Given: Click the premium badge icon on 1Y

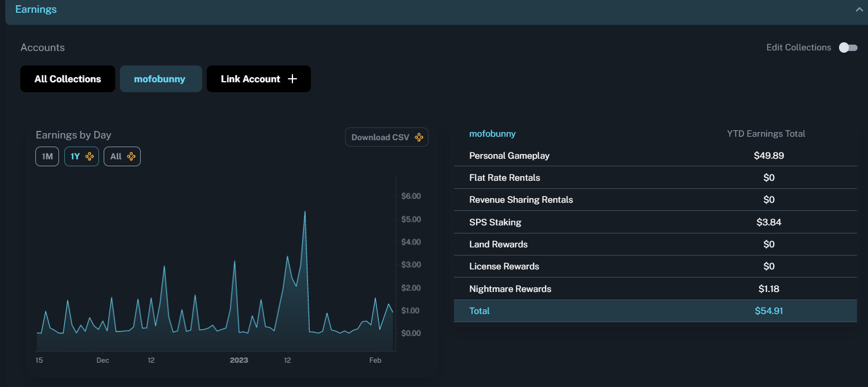Looking at the screenshot, I should 90,156.
